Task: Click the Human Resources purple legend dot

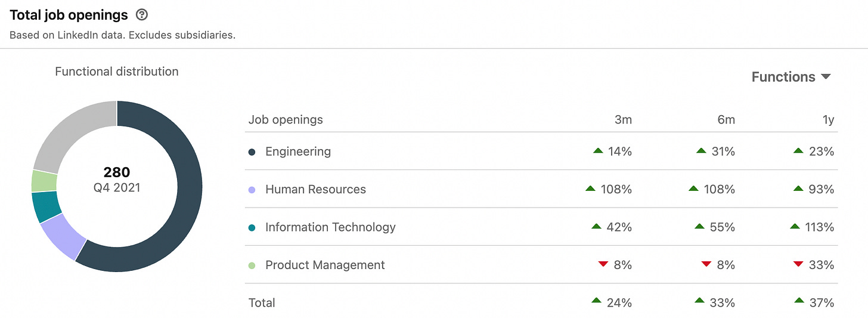Action: 252,190
